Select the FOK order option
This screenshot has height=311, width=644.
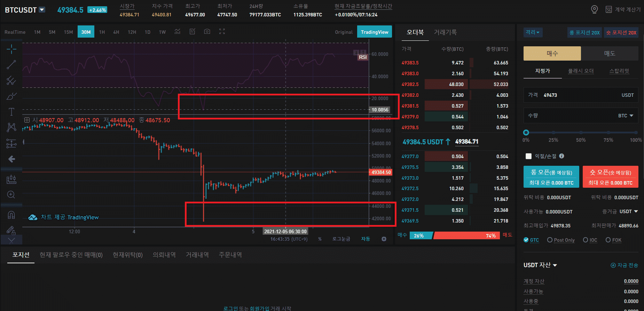pyautogui.click(x=613, y=240)
